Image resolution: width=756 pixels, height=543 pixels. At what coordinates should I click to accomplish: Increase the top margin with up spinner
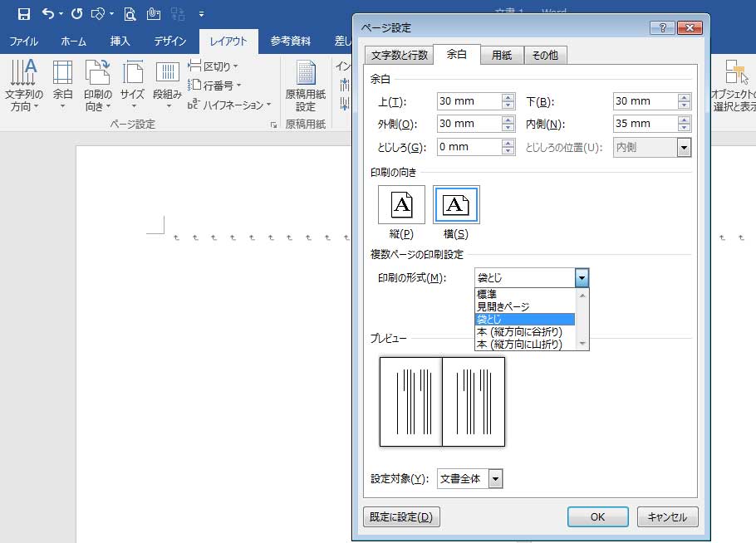pyautogui.click(x=508, y=97)
